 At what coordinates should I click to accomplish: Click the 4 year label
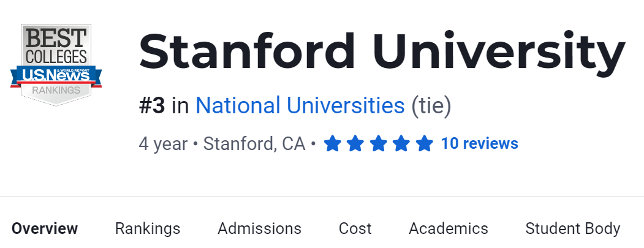click(163, 144)
